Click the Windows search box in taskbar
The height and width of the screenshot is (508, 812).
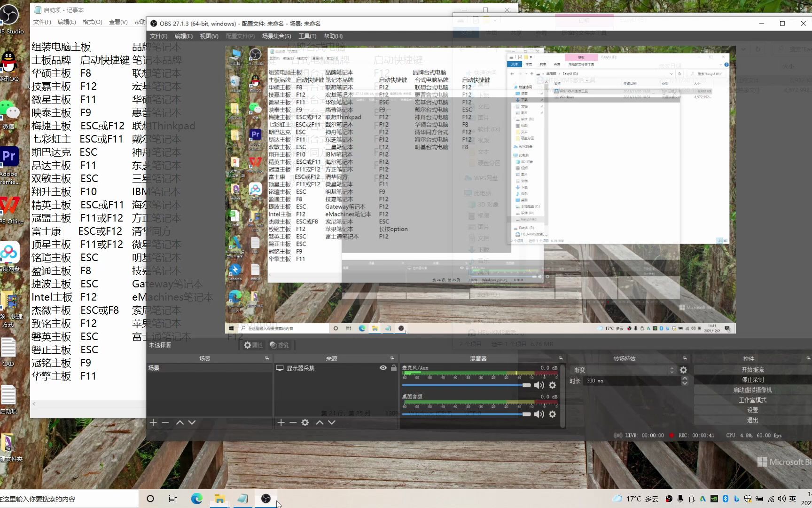69,499
